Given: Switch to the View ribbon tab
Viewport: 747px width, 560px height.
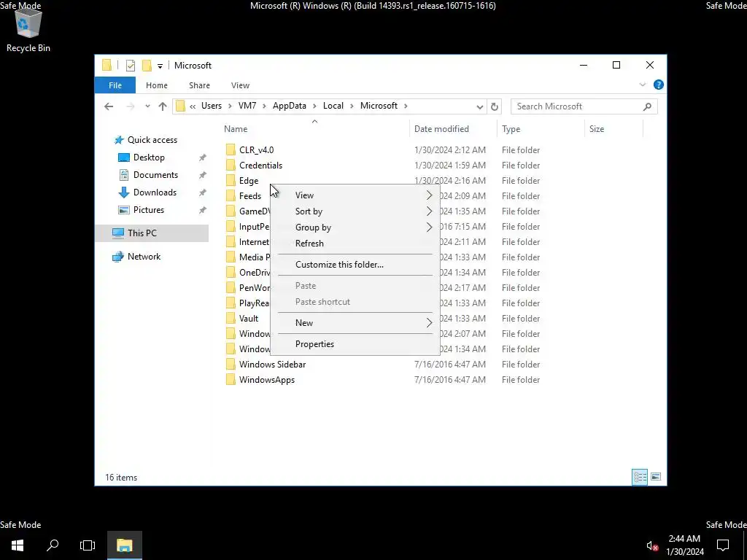Looking at the screenshot, I should point(240,85).
